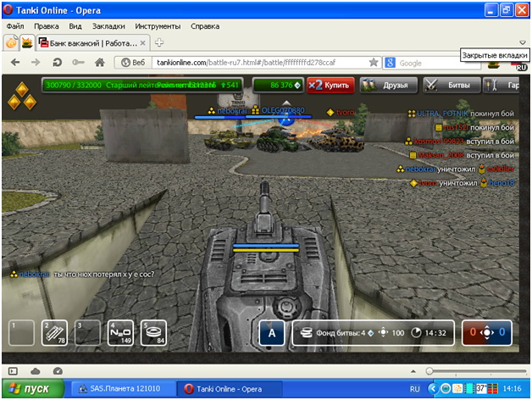This screenshot has height=400, width=532.
Task: Open the closed tabs dropdown arrow
Action: [x=523, y=42]
